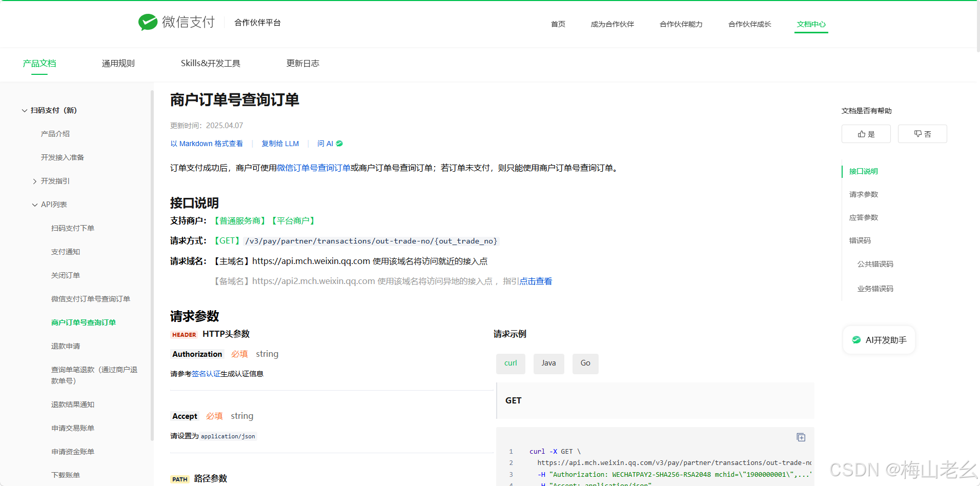
Task: Select 文档中心 navigation item
Action: pos(811,24)
